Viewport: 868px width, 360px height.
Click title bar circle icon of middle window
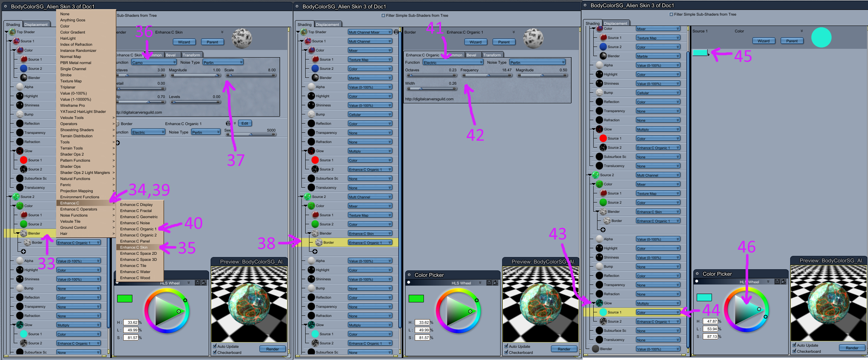[297, 6]
